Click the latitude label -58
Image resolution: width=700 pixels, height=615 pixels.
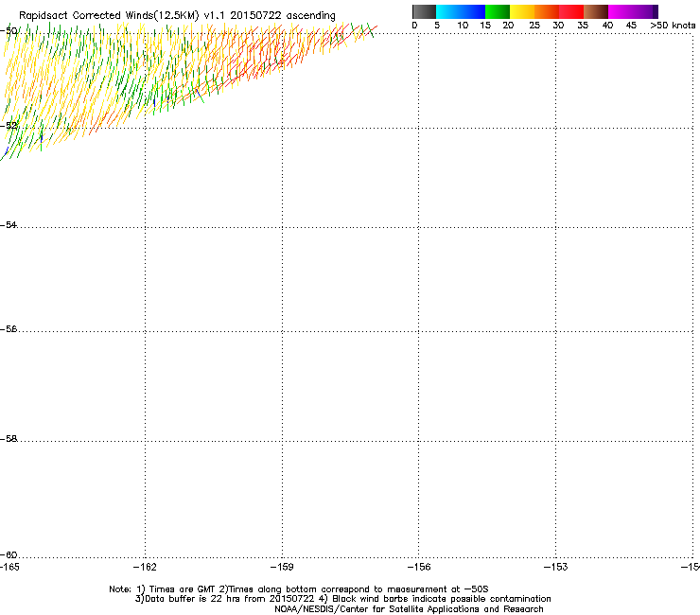click(x=9, y=439)
